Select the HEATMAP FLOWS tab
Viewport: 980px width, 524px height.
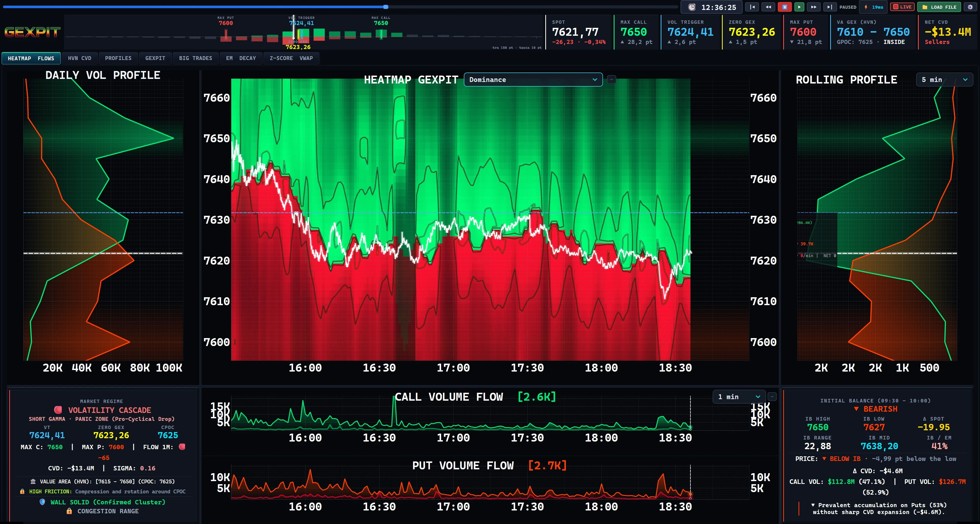pyautogui.click(x=31, y=58)
